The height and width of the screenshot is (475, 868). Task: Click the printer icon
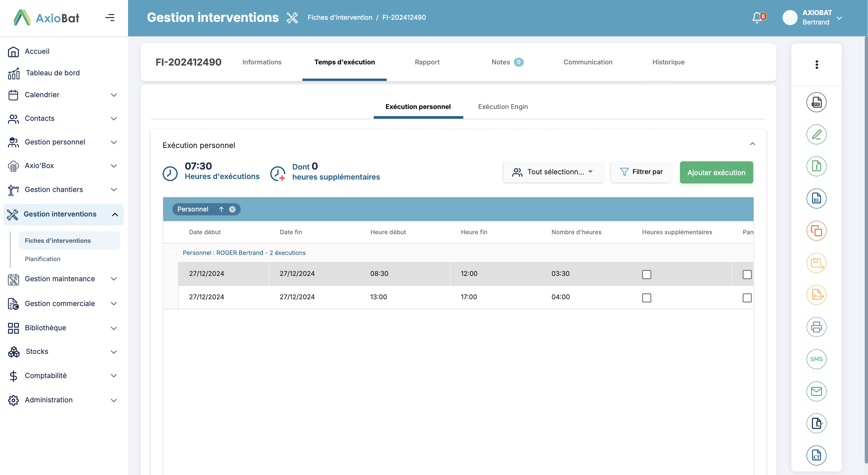[x=816, y=327]
